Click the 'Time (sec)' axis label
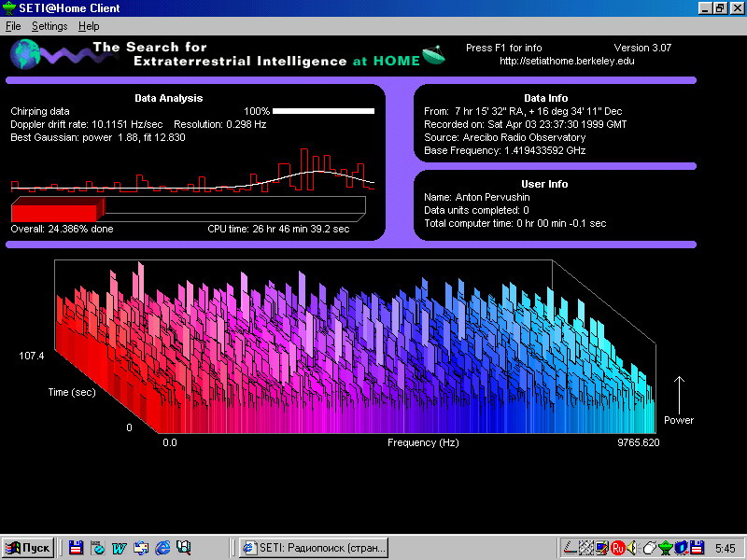This screenshot has height=560, width=747. [x=72, y=392]
